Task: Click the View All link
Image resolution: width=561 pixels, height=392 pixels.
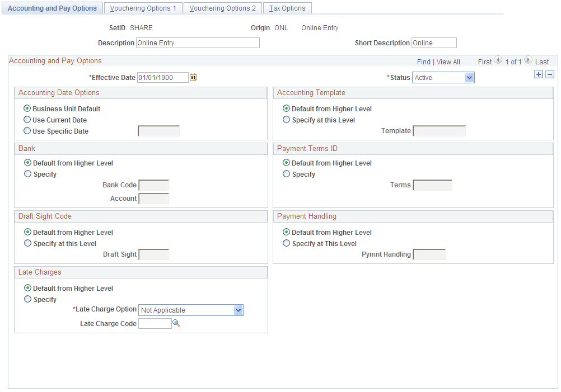Action: point(448,62)
